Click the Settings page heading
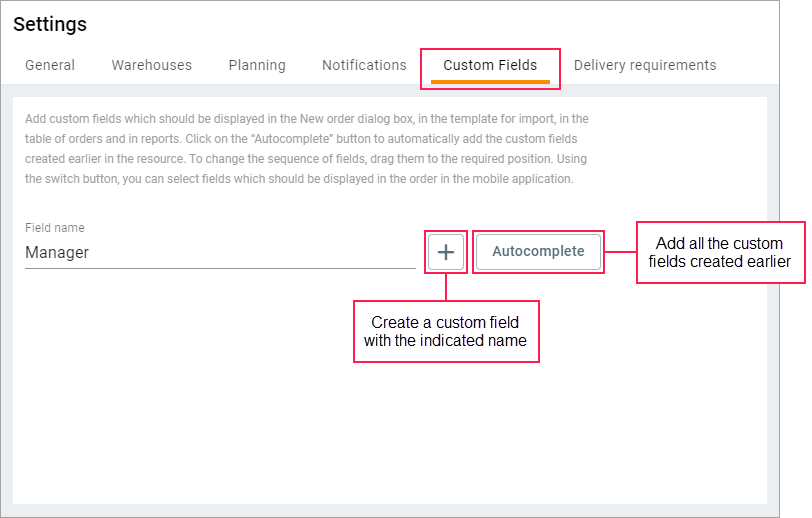Viewport: 812px width, 518px height. click(50, 24)
